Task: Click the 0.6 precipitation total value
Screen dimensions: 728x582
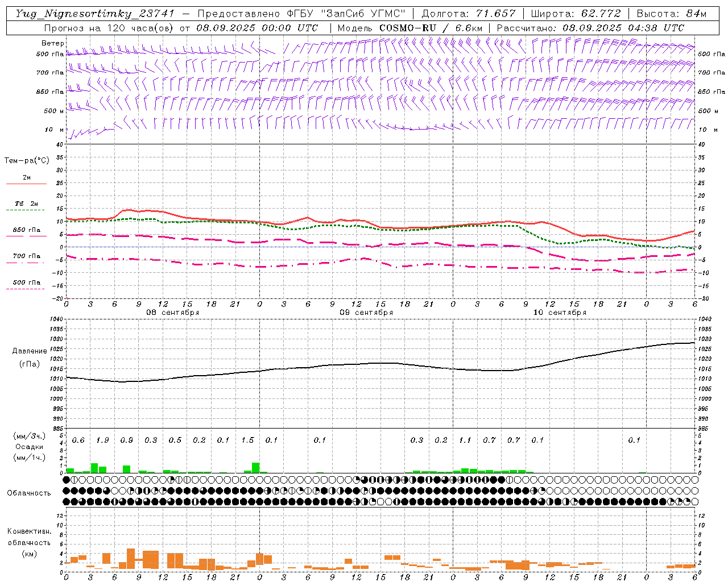Action: tap(78, 440)
